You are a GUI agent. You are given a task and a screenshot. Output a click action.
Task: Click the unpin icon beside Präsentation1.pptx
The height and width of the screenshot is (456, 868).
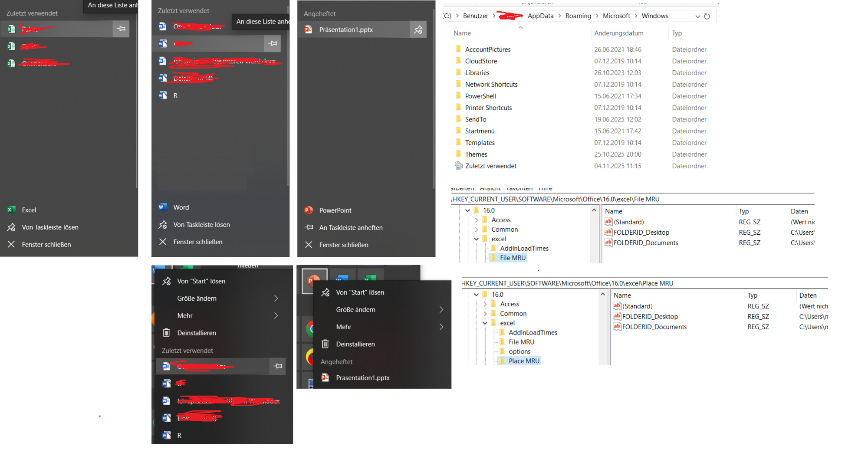coord(418,30)
